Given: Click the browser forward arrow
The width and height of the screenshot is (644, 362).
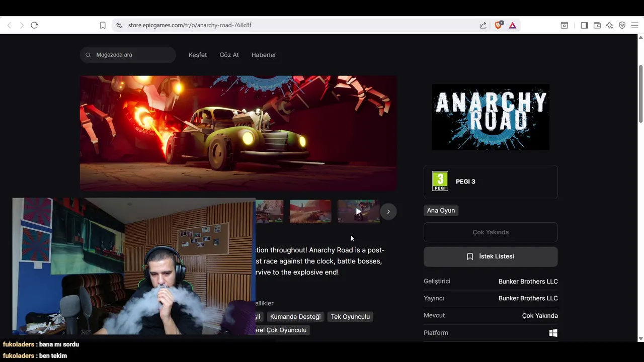Looking at the screenshot, I should tap(22, 25).
